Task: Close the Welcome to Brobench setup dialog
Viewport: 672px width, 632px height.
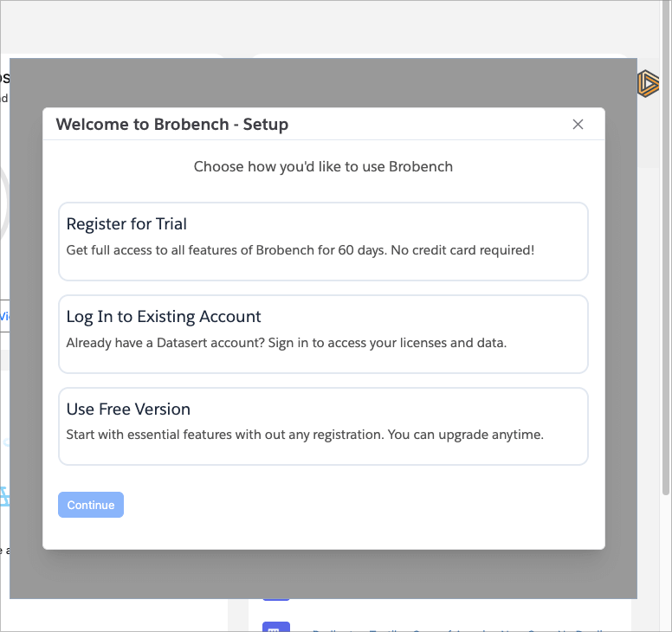Action: click(x=578, y=125)
